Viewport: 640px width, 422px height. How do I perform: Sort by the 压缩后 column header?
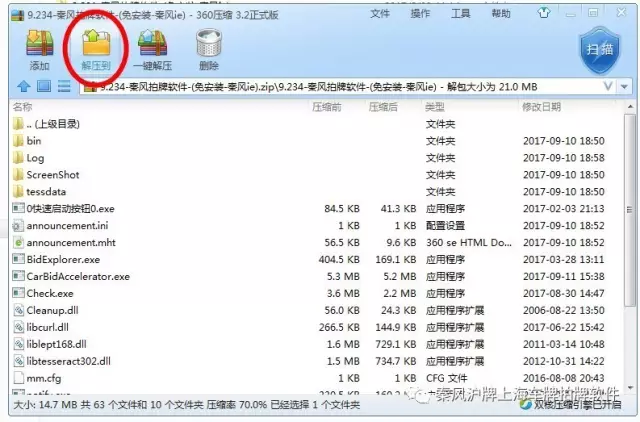click(x=383, y=107)
